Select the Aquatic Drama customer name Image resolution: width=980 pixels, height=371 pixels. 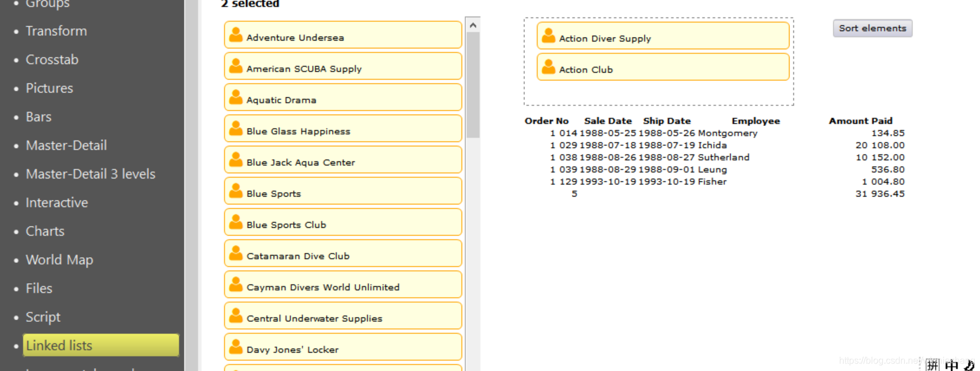click(281, 100)
